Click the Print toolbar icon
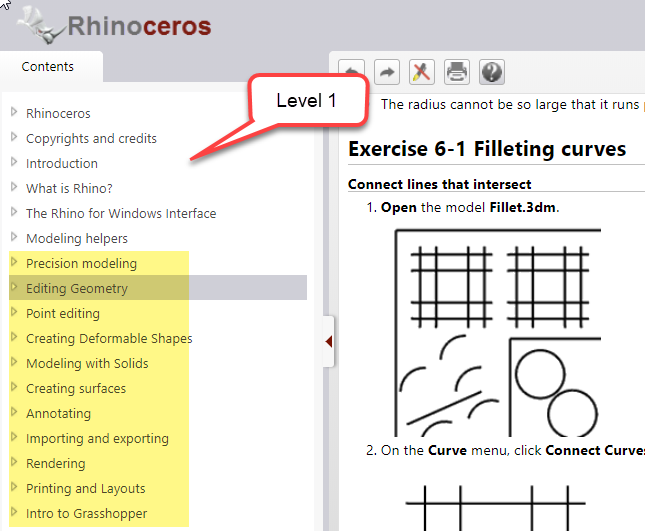645x531 pixels. (457, 72)
